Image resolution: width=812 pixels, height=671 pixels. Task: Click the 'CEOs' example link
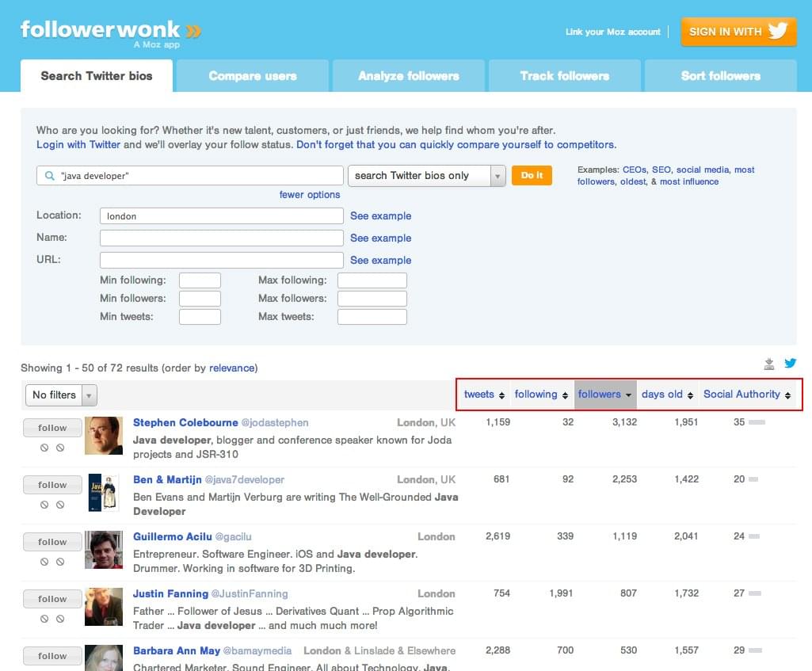pyautogui.click(x=635, y=170)
